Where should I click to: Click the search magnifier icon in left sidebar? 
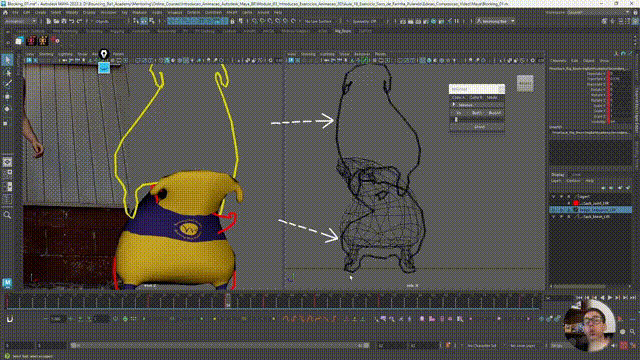tap(7, 215)
